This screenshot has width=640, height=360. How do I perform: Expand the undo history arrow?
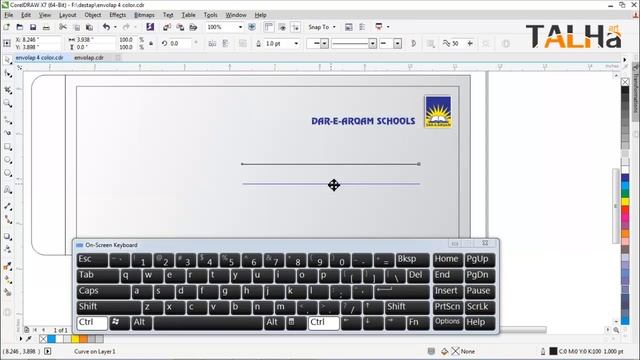[x=115, y=27]
